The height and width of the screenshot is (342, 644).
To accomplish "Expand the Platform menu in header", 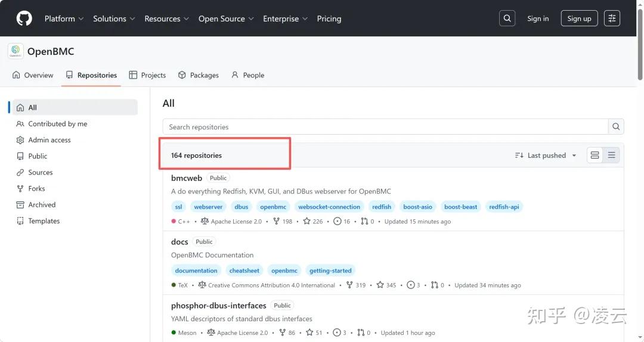I will pyautogui.click(x=64, y=18).
